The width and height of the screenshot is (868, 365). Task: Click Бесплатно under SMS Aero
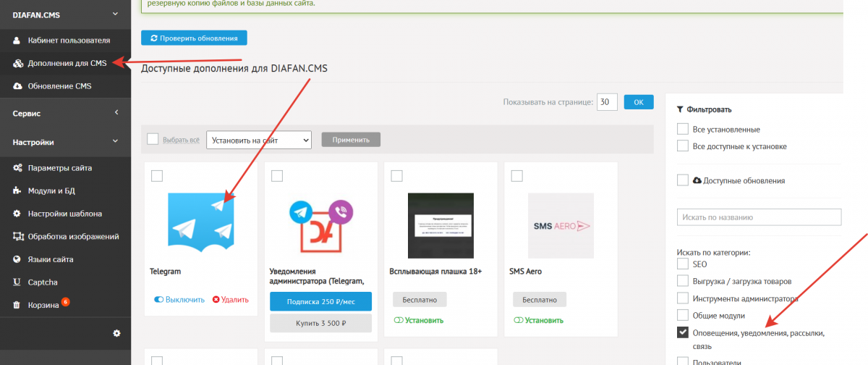coord(540,300)
